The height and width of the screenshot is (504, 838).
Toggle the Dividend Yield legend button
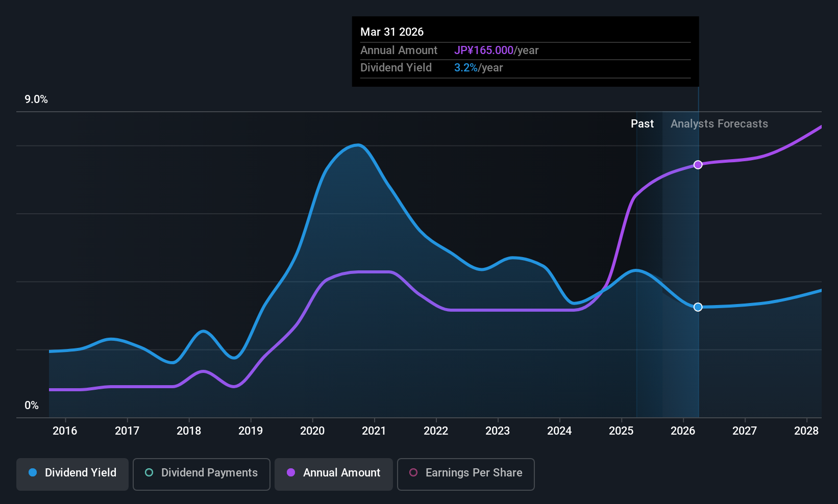point(72,473)
